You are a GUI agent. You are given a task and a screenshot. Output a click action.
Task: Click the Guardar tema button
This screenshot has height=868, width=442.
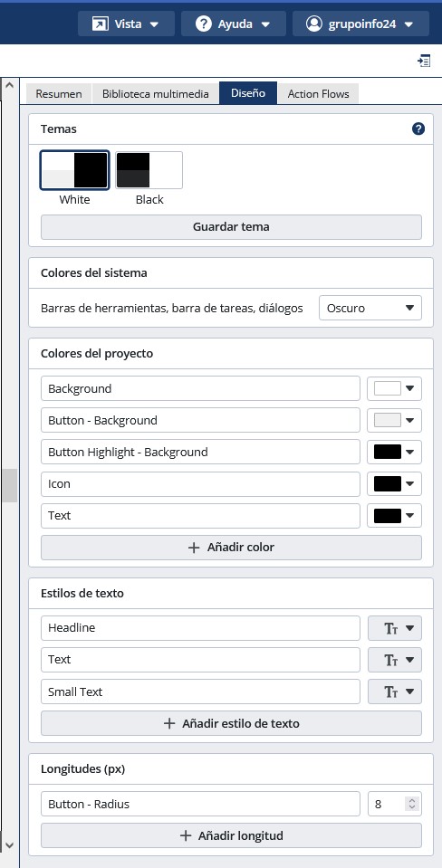(x=231, y=227)
